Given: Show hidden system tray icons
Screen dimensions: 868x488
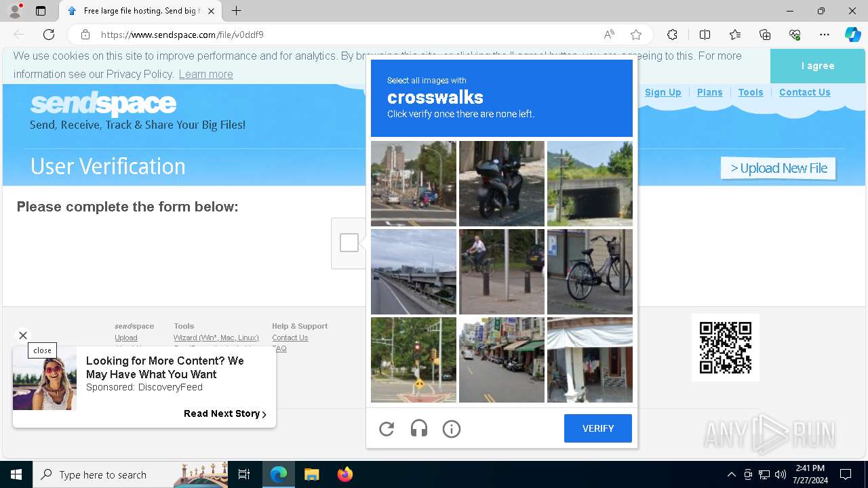Looking at the screenshot, I should pyautogui.click(x=731, y=474).
